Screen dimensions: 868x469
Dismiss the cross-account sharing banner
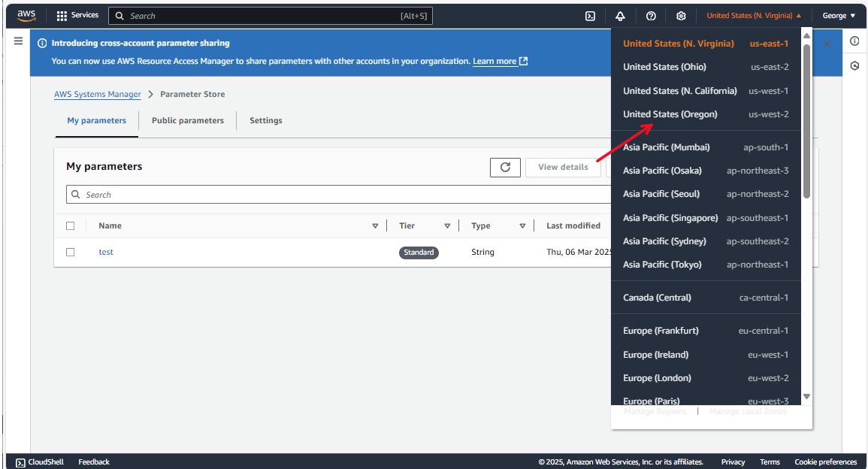pyautogui.click(x=827, y=44)
